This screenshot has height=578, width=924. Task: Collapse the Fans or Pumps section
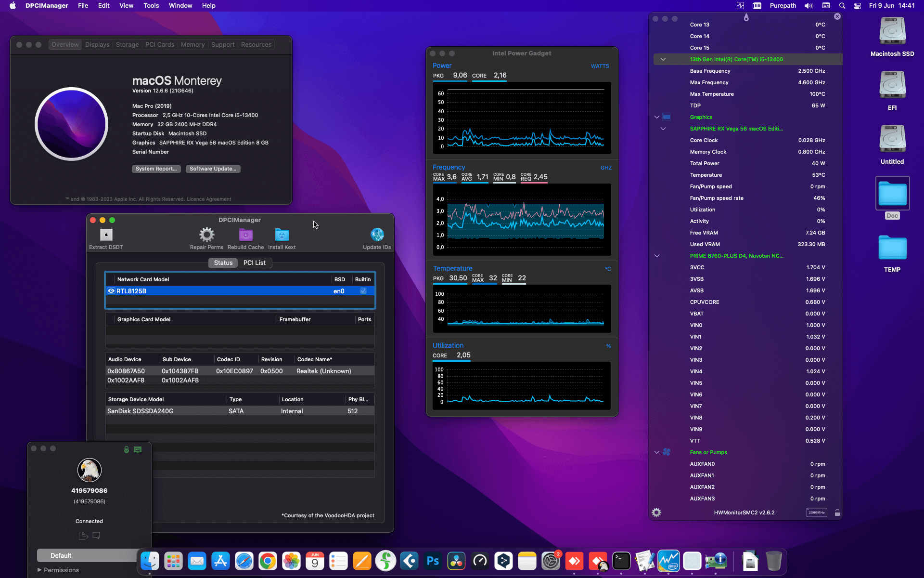tap(657, 452)
